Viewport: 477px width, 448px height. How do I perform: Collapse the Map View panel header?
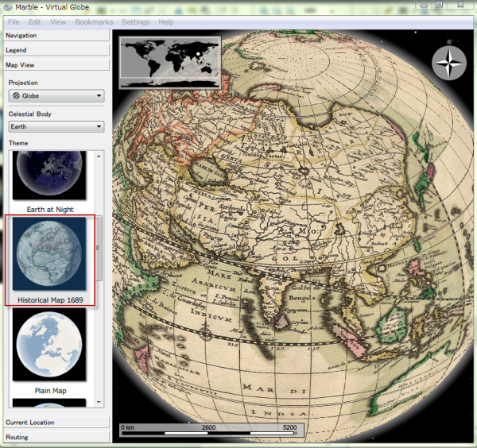56,65
